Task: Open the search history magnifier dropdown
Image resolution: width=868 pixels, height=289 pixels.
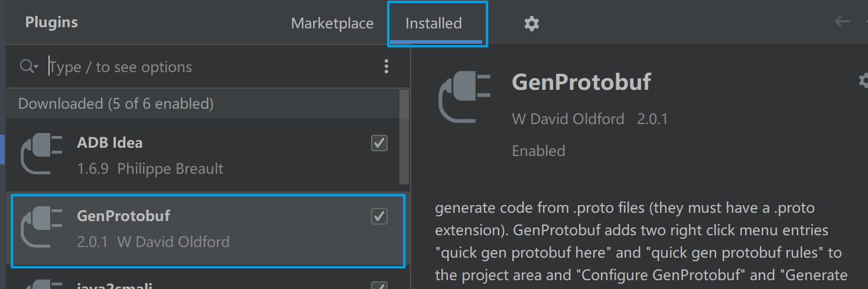Action: click(29, 66)
